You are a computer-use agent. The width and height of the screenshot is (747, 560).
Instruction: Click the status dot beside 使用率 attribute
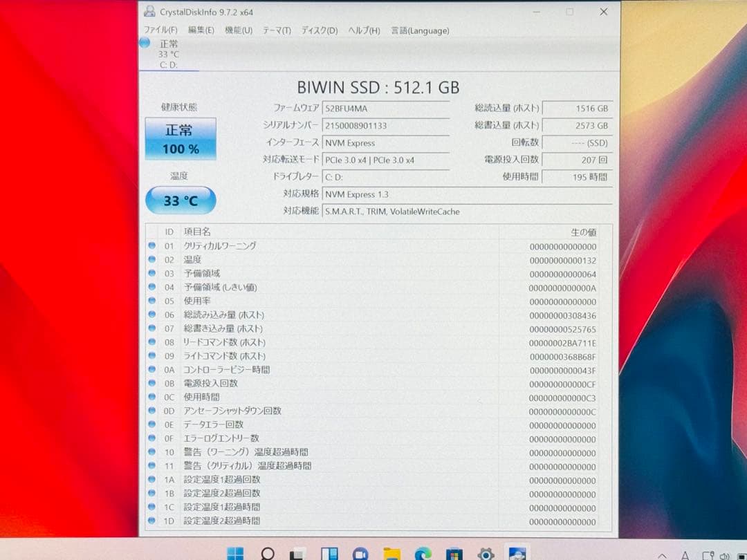pos(153,301)
